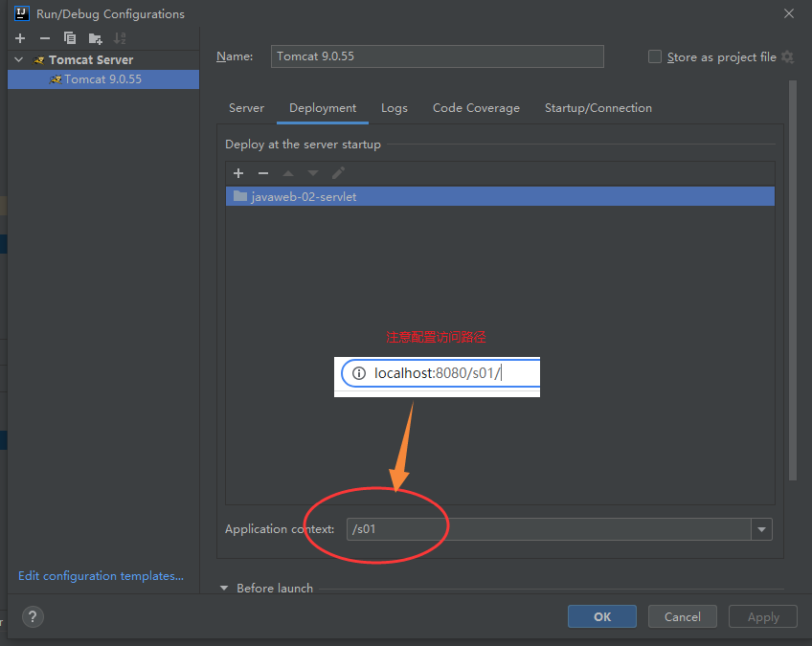Edit the selected deployment artifact
Image resolution: width=812 pixels, height=646 pixels.
click(338, 173)
